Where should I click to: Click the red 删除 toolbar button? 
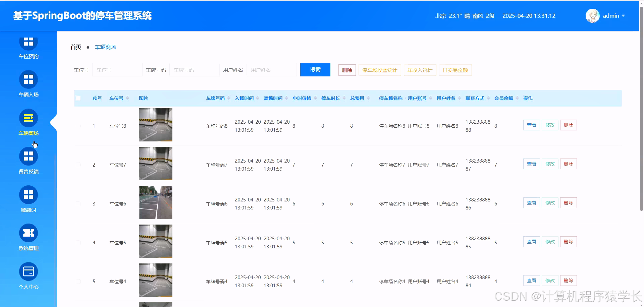347,70
